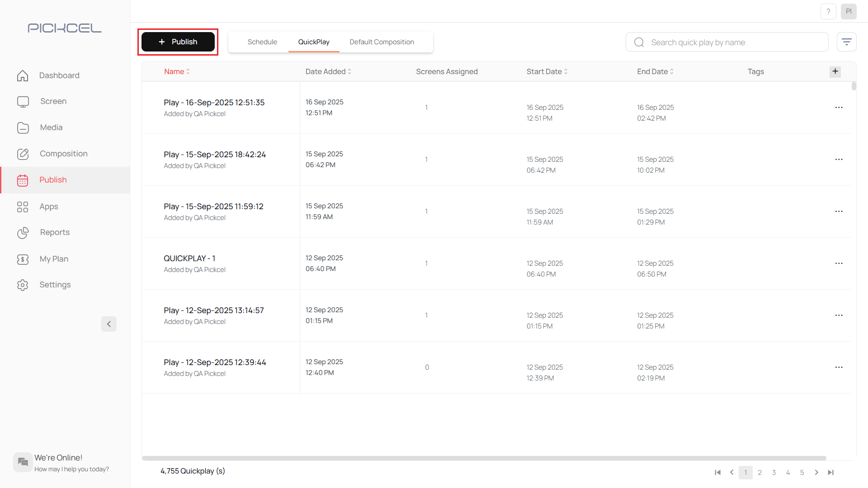The height and width of the screenshot is (488, 868).
Task: Click the black Publish button
Action: 178,42
